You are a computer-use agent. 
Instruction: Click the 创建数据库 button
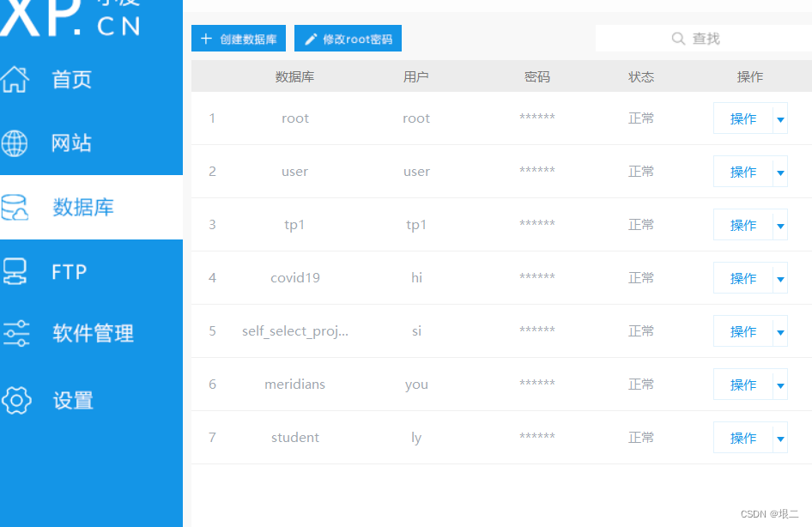(238, 38)
